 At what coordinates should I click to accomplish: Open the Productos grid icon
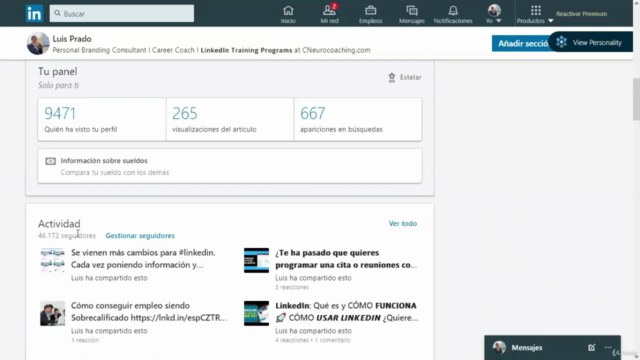coord(536,10)
